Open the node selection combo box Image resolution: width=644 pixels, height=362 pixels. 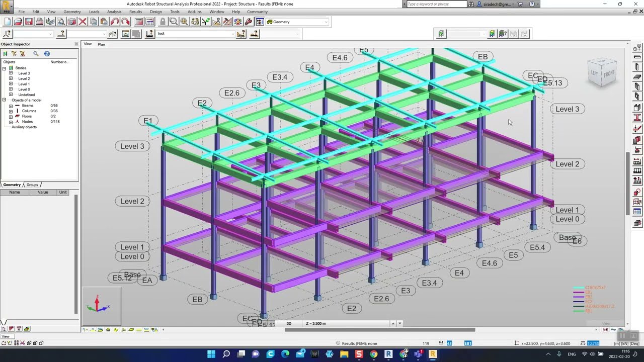tap(33, 34)
